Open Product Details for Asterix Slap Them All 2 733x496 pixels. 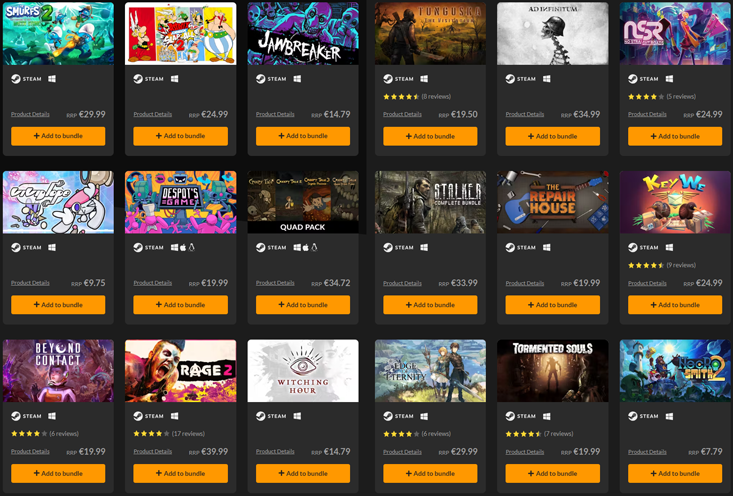coord(152,115)
